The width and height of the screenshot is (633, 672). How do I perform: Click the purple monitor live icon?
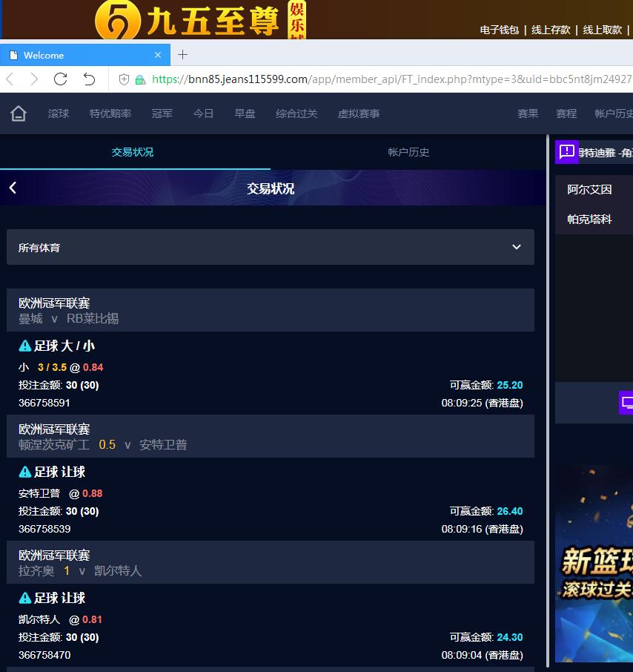pyautogui.click(x=626, y=403)
